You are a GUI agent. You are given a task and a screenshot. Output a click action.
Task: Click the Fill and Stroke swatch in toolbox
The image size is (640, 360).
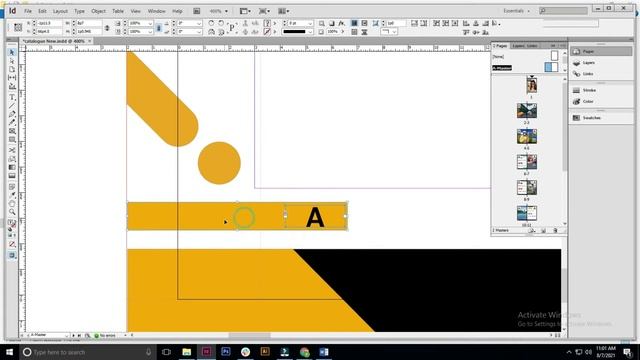click(x=12, y=224)
